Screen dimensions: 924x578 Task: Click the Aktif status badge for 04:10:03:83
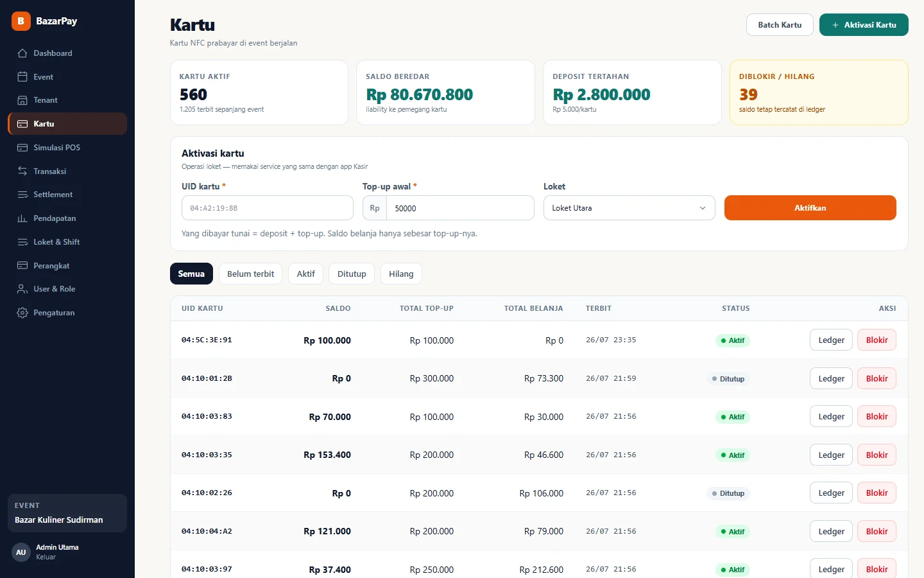732,417
